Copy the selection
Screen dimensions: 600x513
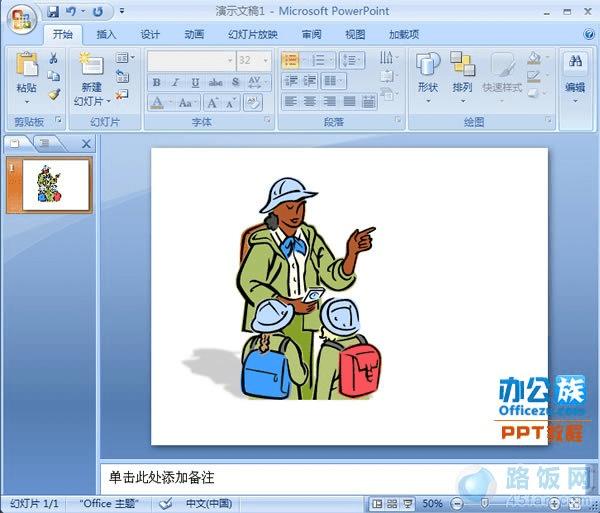[x=54, y=76]
